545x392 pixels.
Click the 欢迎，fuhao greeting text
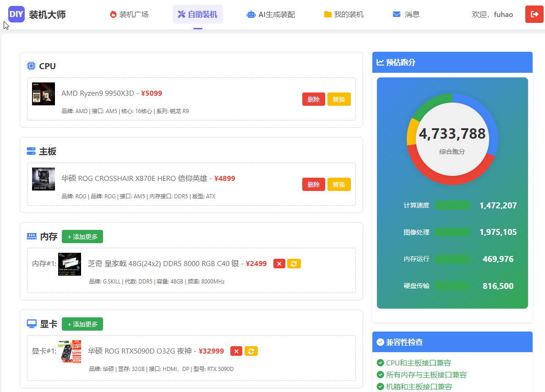[492, 14]
